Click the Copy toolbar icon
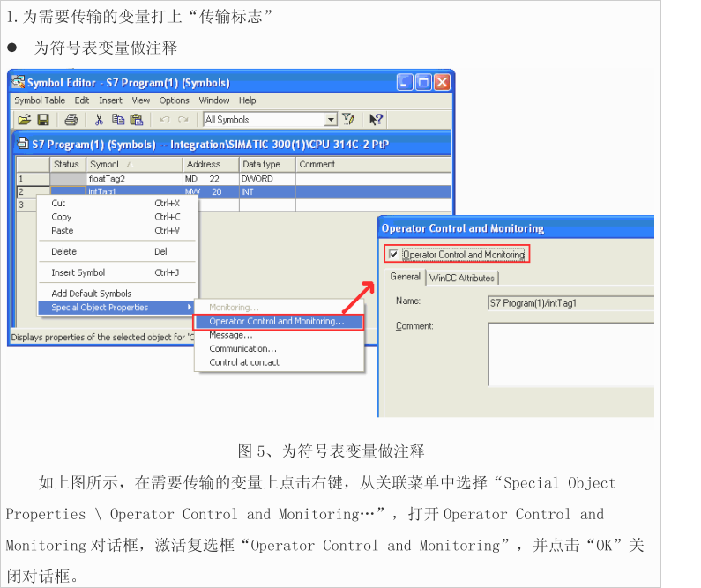701x588 pixels. coord(118,120)
